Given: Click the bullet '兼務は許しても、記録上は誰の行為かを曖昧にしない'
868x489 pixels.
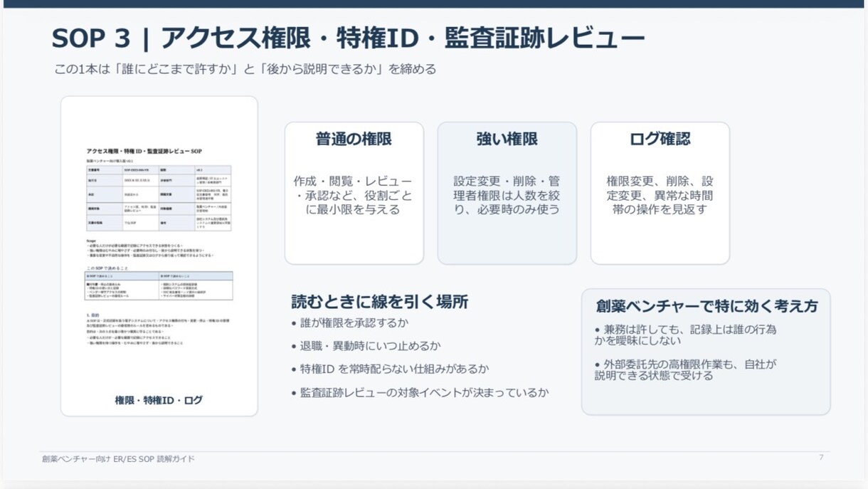Looking at the screenshot, I should [686, 335].
